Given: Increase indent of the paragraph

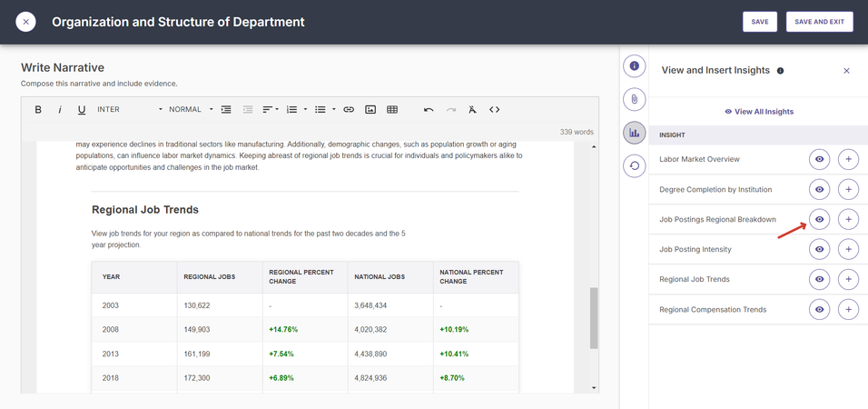Looking at the screenshot, I should click(226, 110).
